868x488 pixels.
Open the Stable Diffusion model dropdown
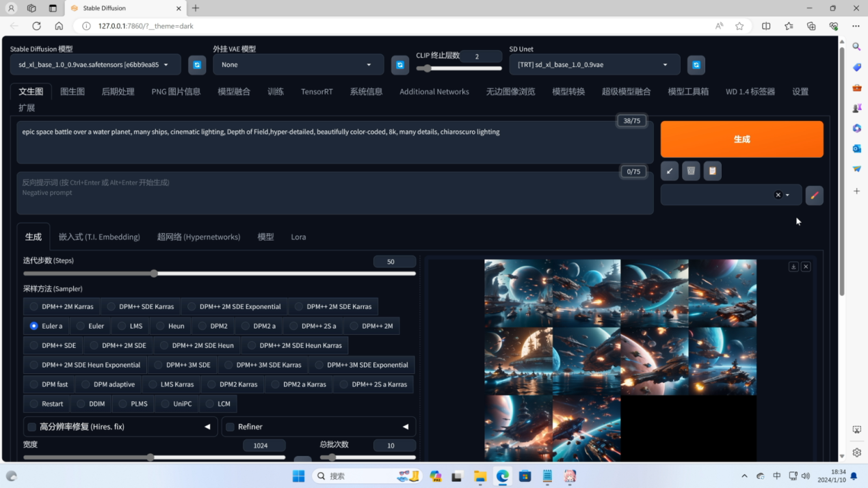pyautogui.click(x=95, y=65)
